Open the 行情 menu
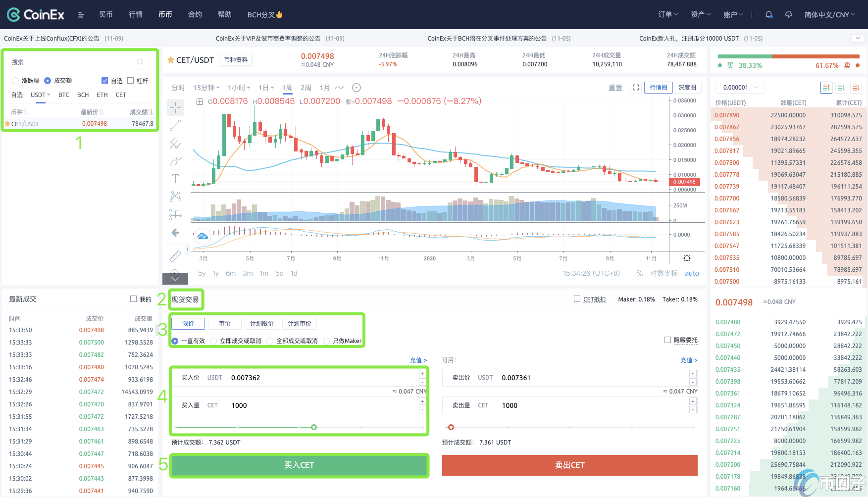 [x=136, y=15]
